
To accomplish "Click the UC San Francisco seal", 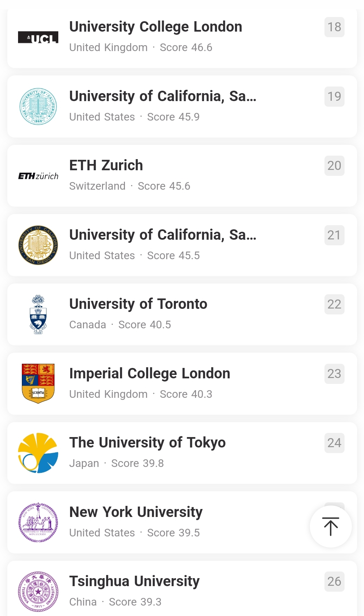I will [38, 107].
